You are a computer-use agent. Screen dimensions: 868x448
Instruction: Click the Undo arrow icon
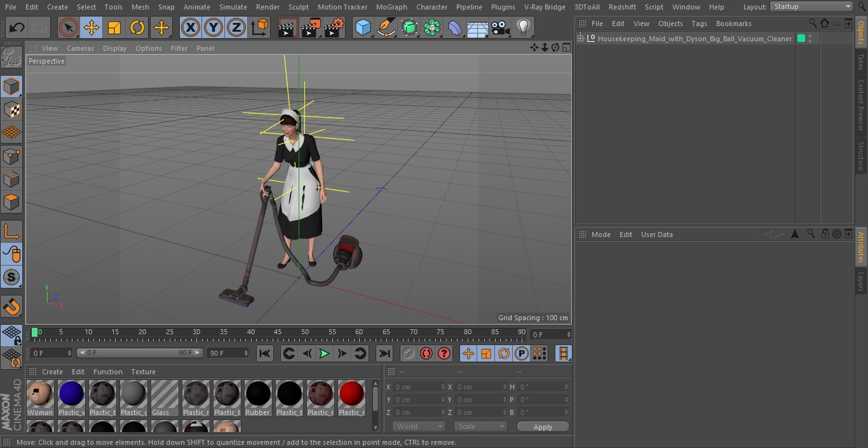17,27
